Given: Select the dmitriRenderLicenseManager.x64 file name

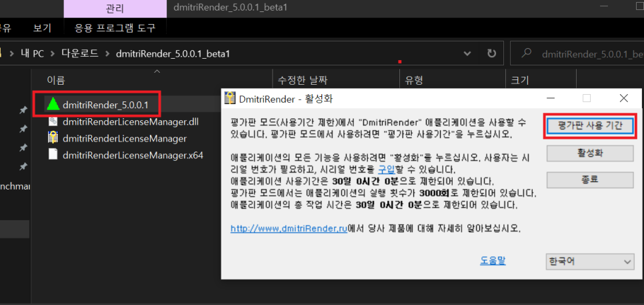Looking at the screenshot, I should click(133, 156).
